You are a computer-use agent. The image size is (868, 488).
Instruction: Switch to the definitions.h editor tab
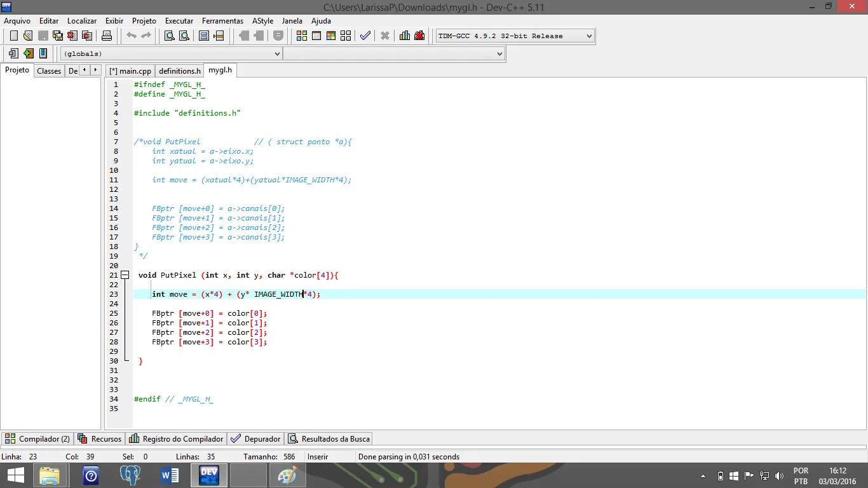click(179, 71)
